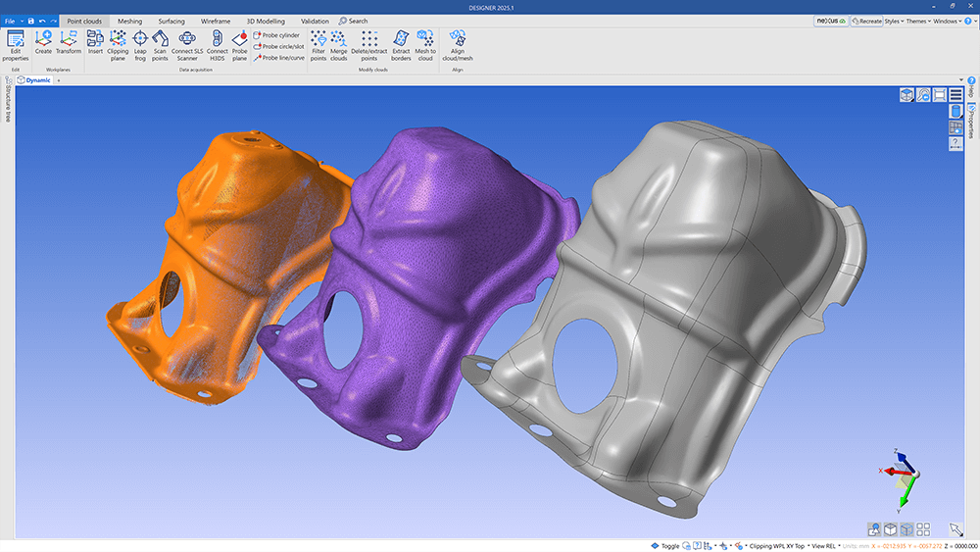Switch to the 3D Modelling tab

[266, 22]
